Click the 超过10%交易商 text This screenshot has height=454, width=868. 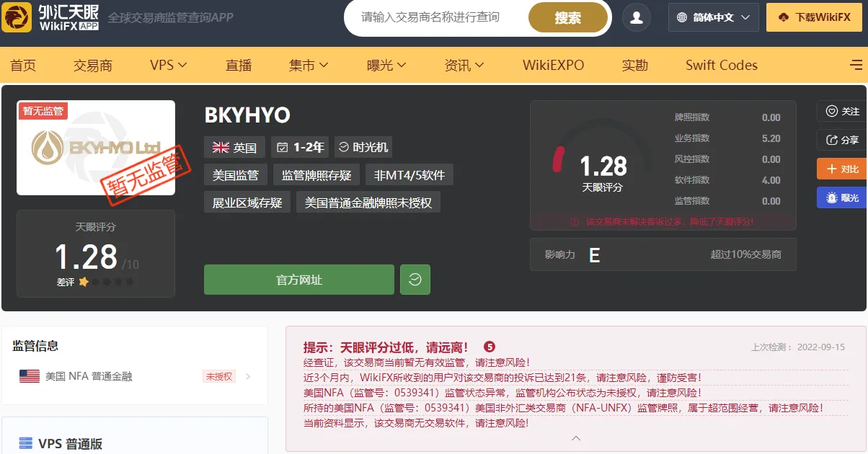(x=746, y=254)
